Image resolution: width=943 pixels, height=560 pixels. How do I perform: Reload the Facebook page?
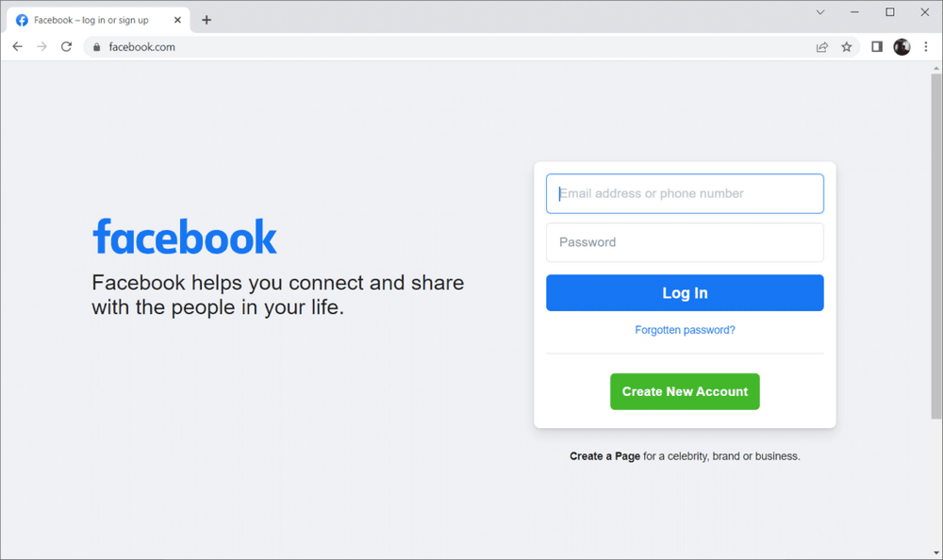pos(66,46)
